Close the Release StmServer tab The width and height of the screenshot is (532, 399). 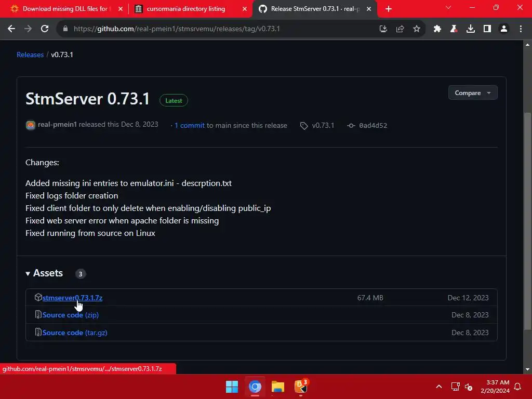pyautogui.click(x=369, y=9)
